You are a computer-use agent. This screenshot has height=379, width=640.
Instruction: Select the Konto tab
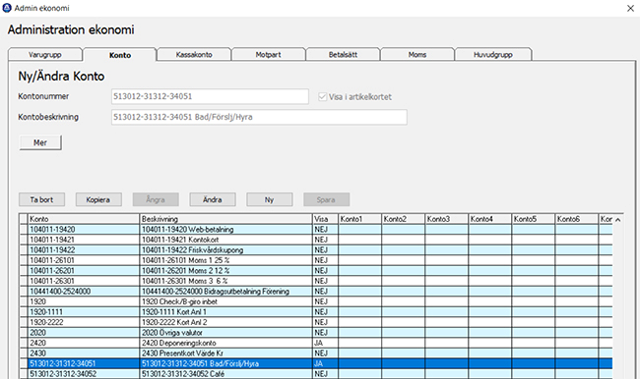[120, 55]
